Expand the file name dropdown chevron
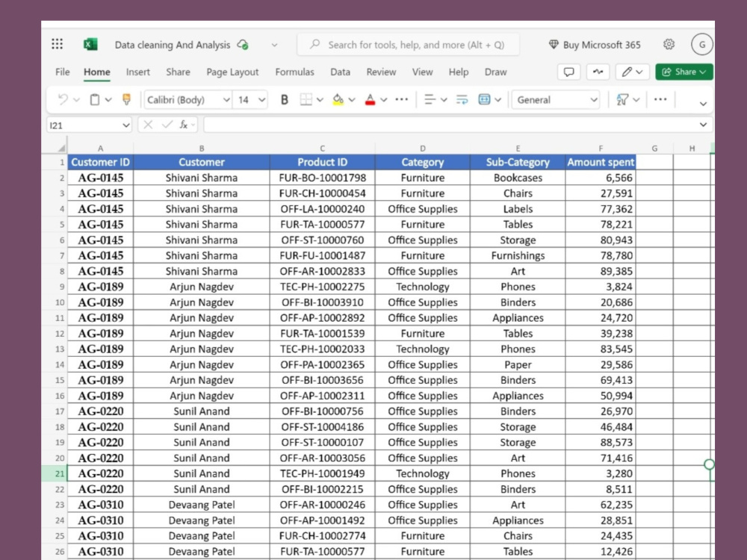This screenshot has width=747, height=560. tap(274, 45)
